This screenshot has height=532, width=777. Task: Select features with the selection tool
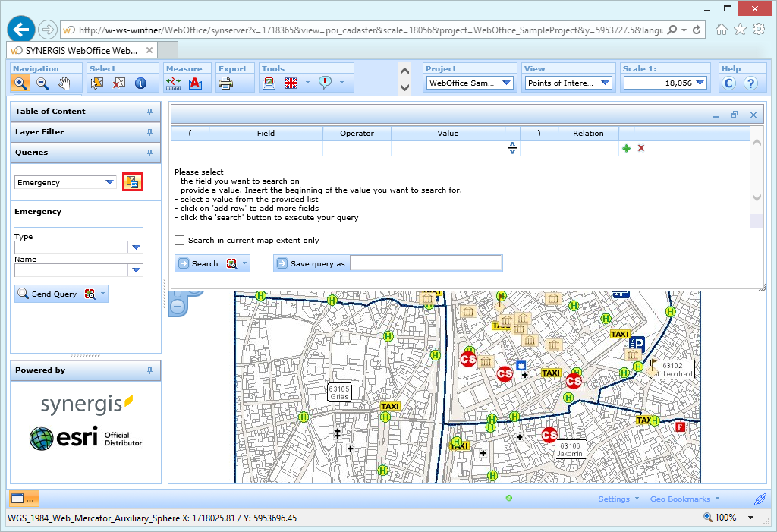tap(97, 83)
